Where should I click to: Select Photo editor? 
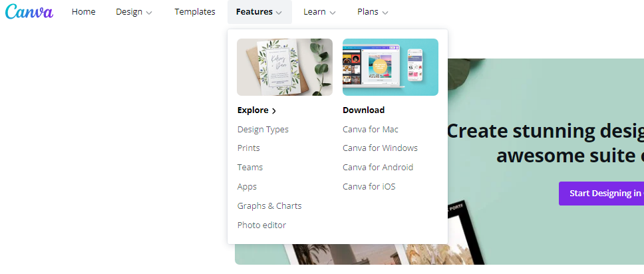261,225
